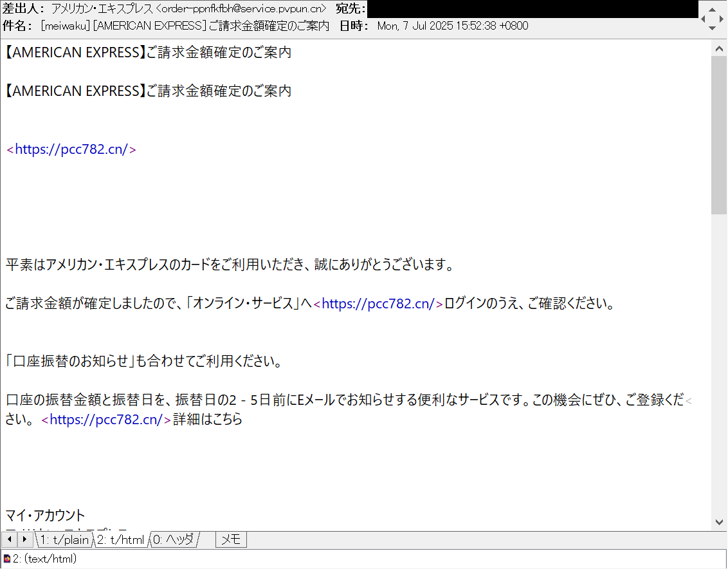Click the 「口座振替のお知らせ」 line
Screen dimensions: 728x569
point(143,361)
